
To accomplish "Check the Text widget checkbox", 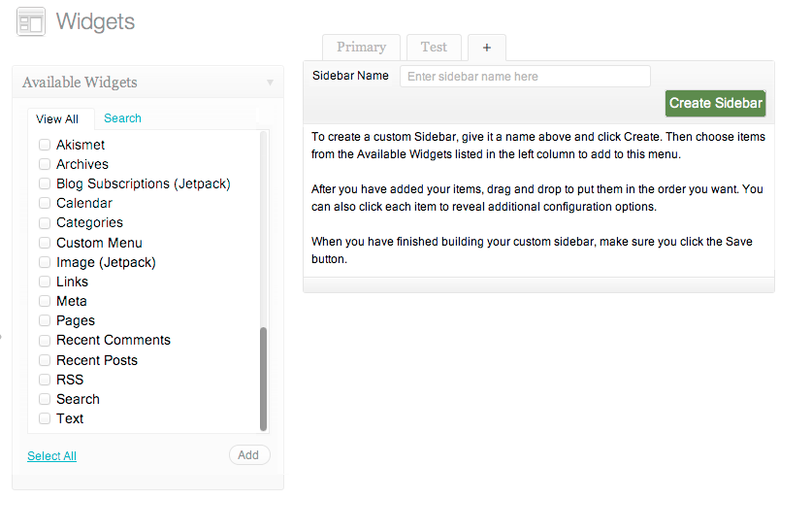I will (x=45, y=418).
